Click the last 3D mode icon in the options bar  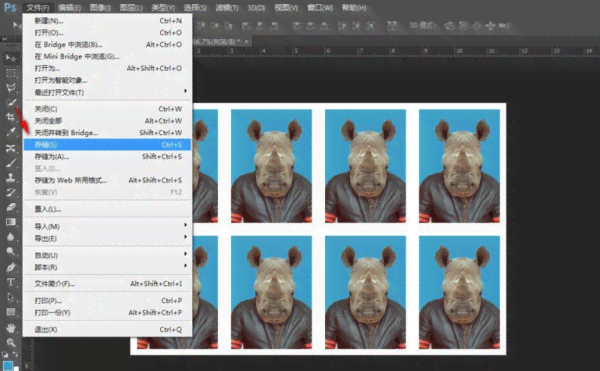(x=505, y=26)
